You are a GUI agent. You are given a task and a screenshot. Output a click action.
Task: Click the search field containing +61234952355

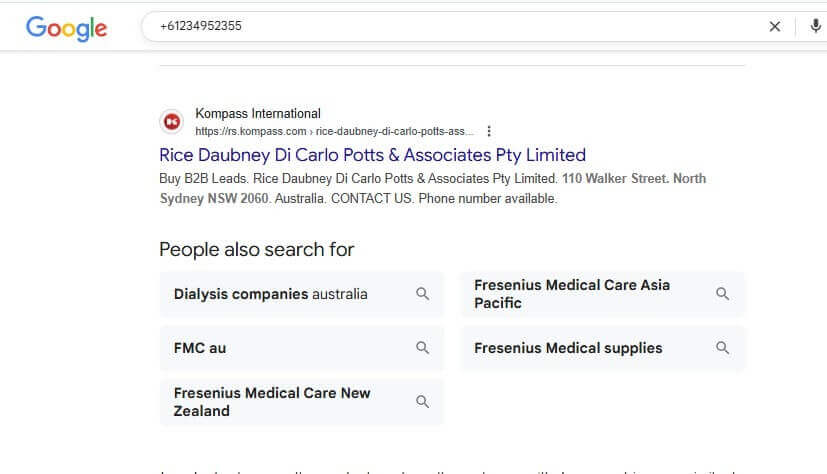[x=450, y=27]
